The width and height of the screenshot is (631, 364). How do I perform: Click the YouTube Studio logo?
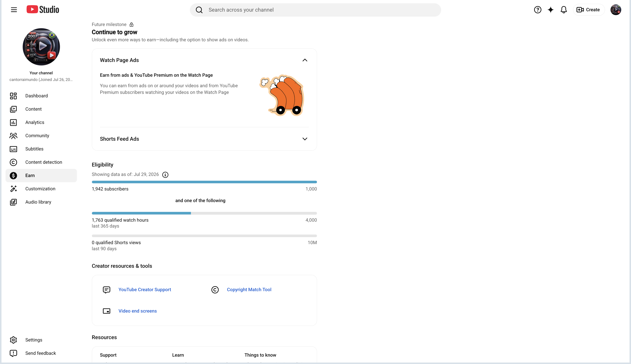tap(43, 10)
